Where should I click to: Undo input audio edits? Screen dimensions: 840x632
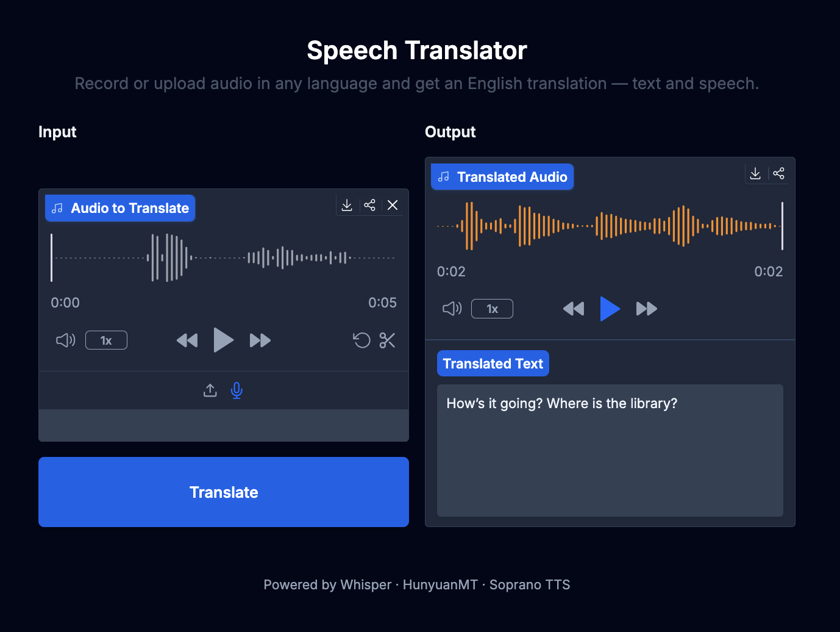click(361, 340)
